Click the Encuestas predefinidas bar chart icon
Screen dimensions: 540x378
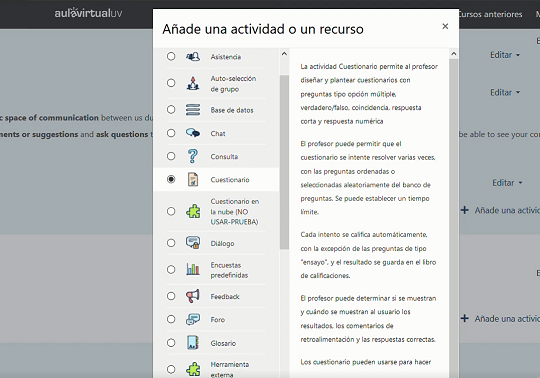click(x=193, y=269)
